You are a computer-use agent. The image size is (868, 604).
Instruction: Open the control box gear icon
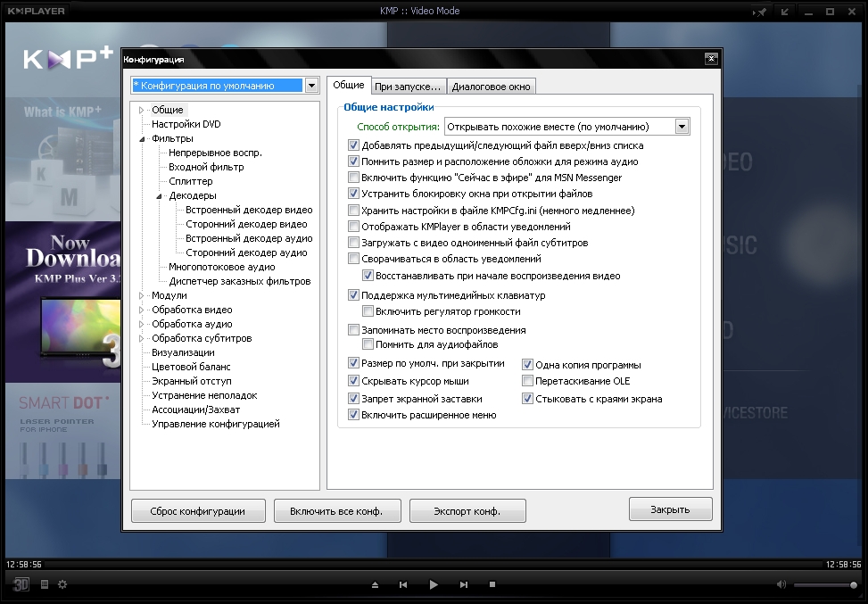[x=62, y=584]
